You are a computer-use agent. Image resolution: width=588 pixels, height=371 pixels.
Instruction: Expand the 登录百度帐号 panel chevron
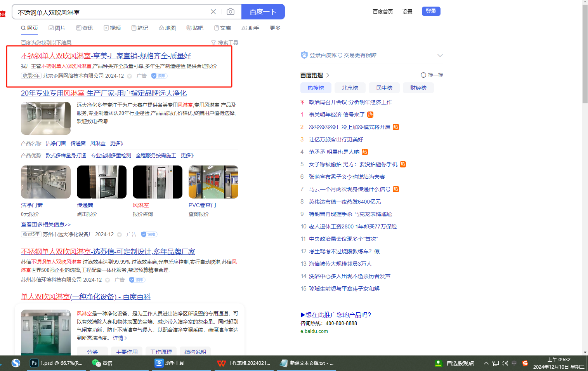(x=440, y=55)
